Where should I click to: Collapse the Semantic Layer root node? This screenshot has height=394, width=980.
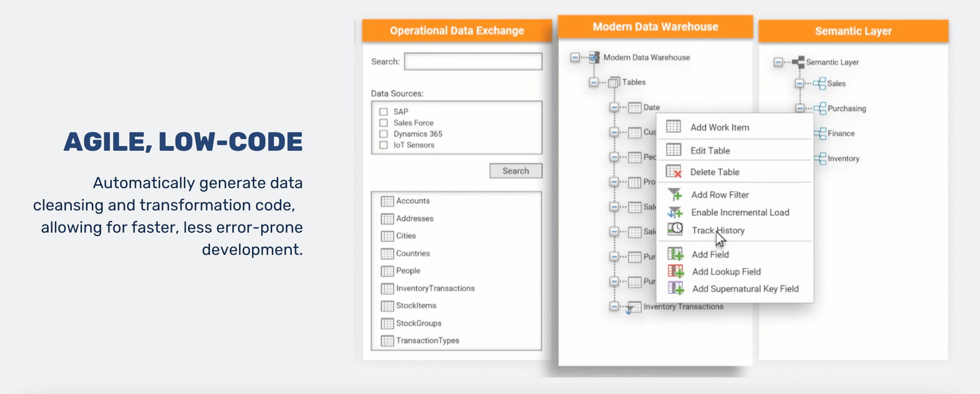[x=778, y=62]
